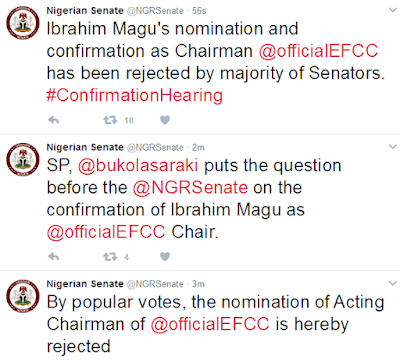400x360 pixels.
Task: Expand options chevron on third tweet
Action: (x=393, y=283)
